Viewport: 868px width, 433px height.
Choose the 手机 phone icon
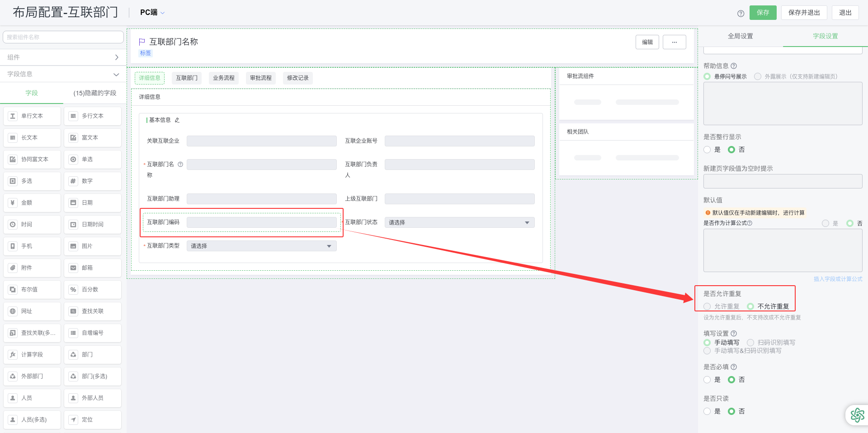(13, 246)
